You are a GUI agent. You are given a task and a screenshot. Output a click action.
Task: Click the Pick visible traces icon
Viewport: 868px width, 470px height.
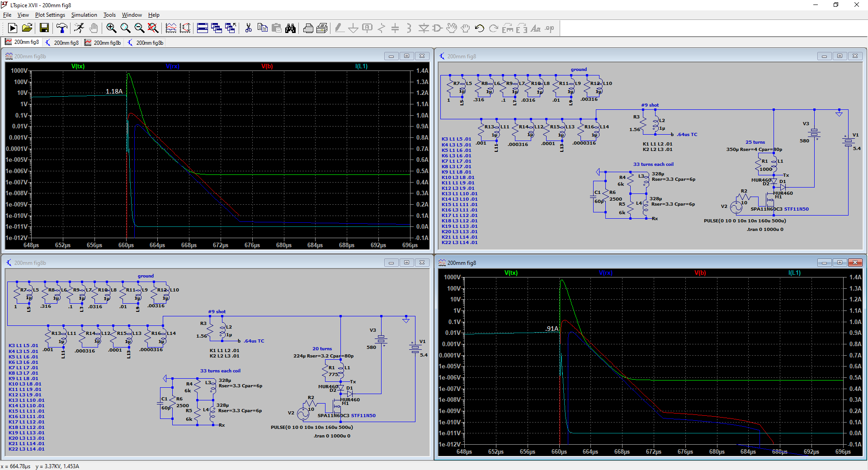171,28
